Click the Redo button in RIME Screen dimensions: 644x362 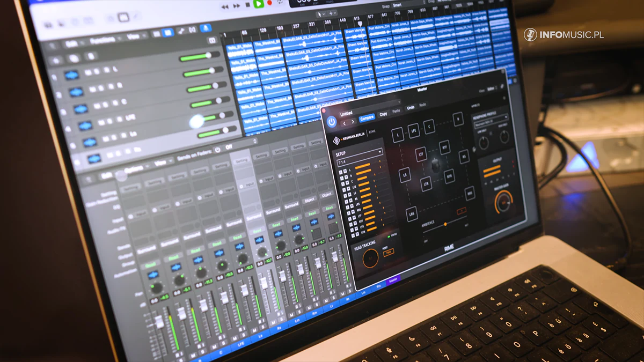tap(423, 105)
